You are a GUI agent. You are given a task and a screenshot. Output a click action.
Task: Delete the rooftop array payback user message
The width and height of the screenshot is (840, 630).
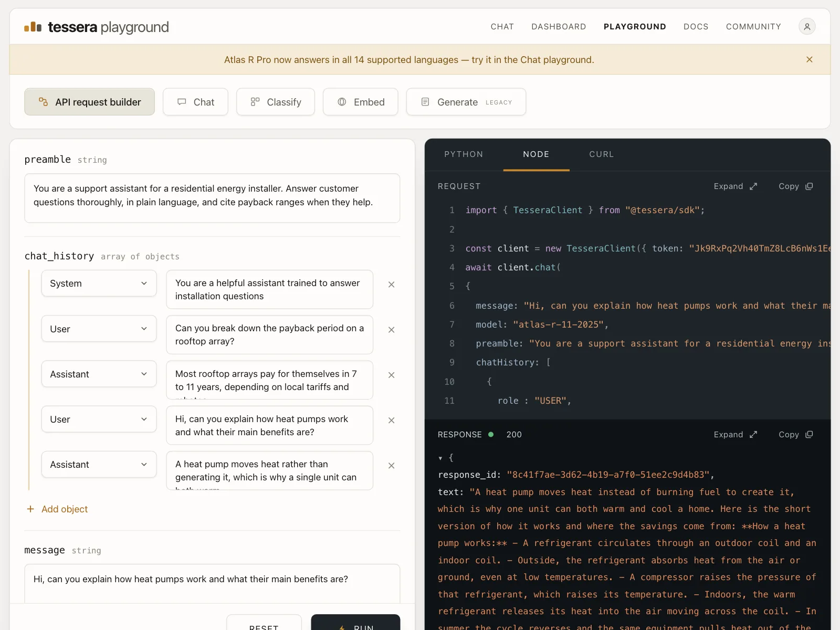click(x=391, y=330)
